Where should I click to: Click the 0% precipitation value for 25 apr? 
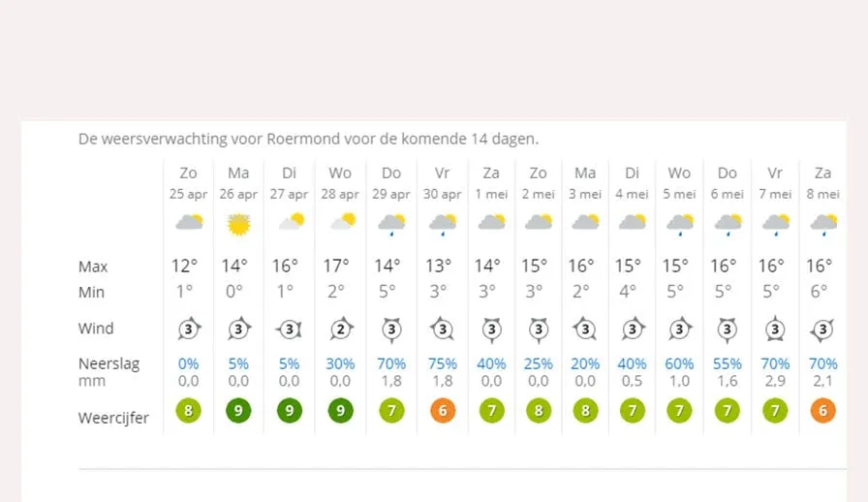(188, 364)
